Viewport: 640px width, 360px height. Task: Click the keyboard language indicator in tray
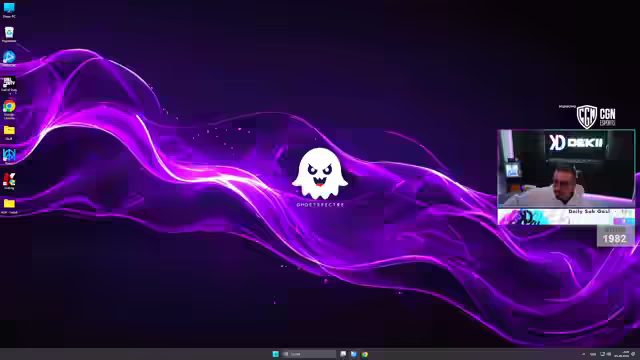point(593,354)
